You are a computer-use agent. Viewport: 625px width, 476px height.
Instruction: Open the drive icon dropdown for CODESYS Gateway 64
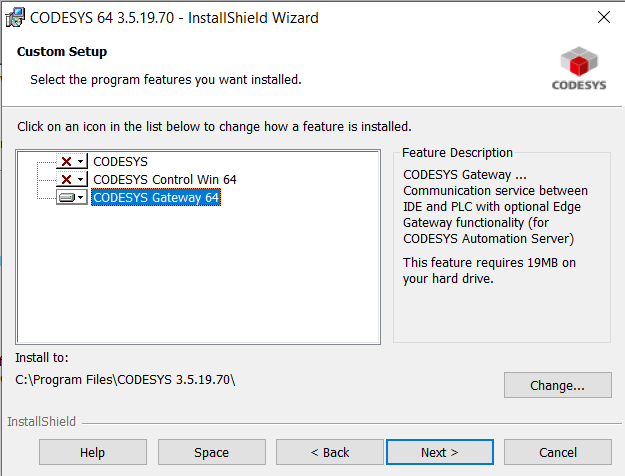pyautogui.click(x=80, y=198)
